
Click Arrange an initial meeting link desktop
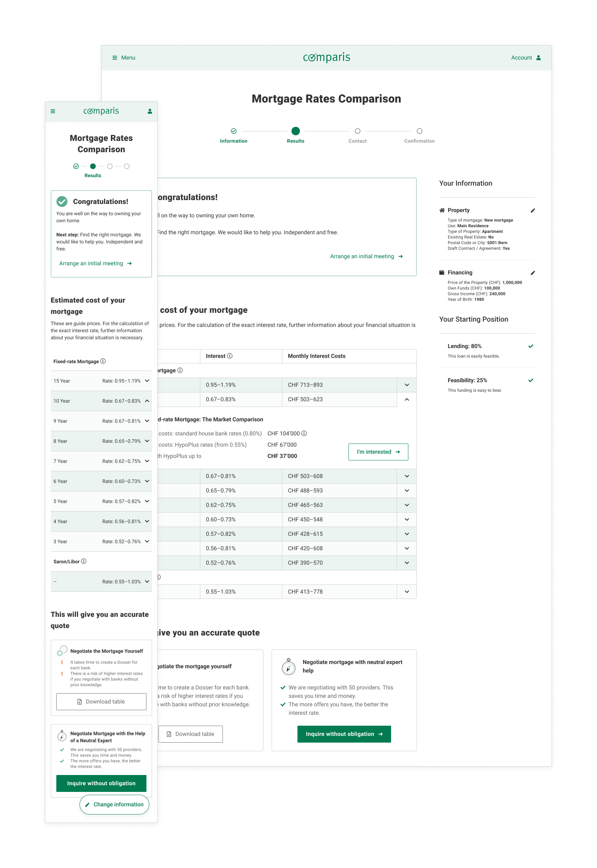coord(366,256)
